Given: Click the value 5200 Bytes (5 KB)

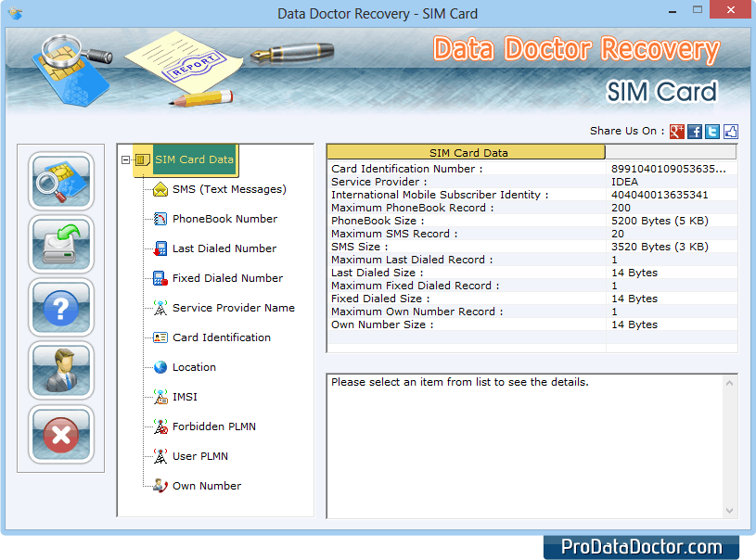Looking at the screenshot, I should point(660,221).
